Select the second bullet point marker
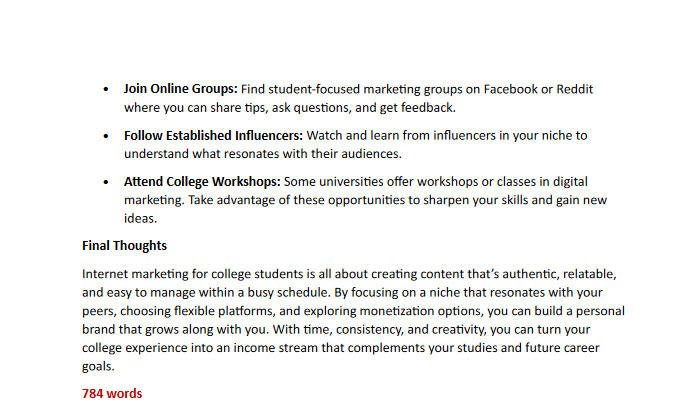Viewport: 700px width, 415px height. click(x=106, y=136)
